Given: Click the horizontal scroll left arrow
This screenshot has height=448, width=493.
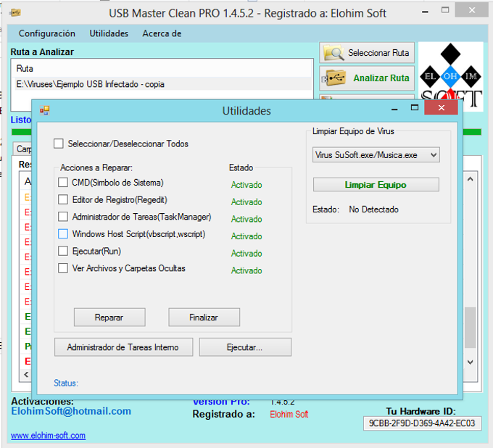Looking at the screenshot, I should click(x=26, y=374).
